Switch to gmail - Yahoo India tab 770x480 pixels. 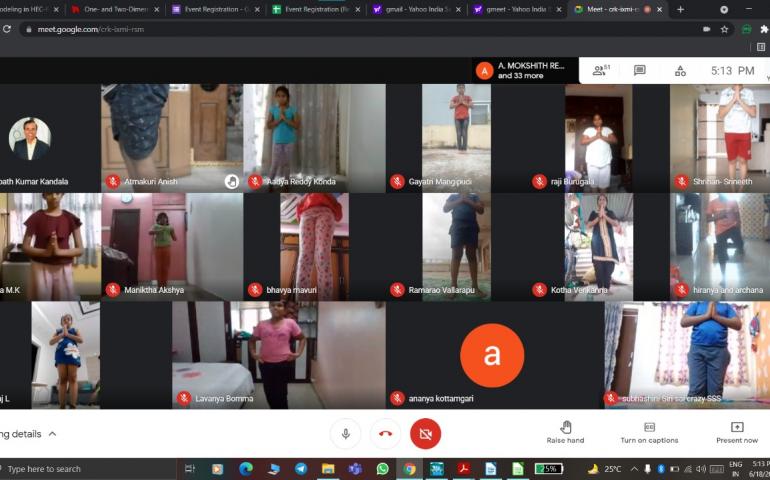point(417,9)
